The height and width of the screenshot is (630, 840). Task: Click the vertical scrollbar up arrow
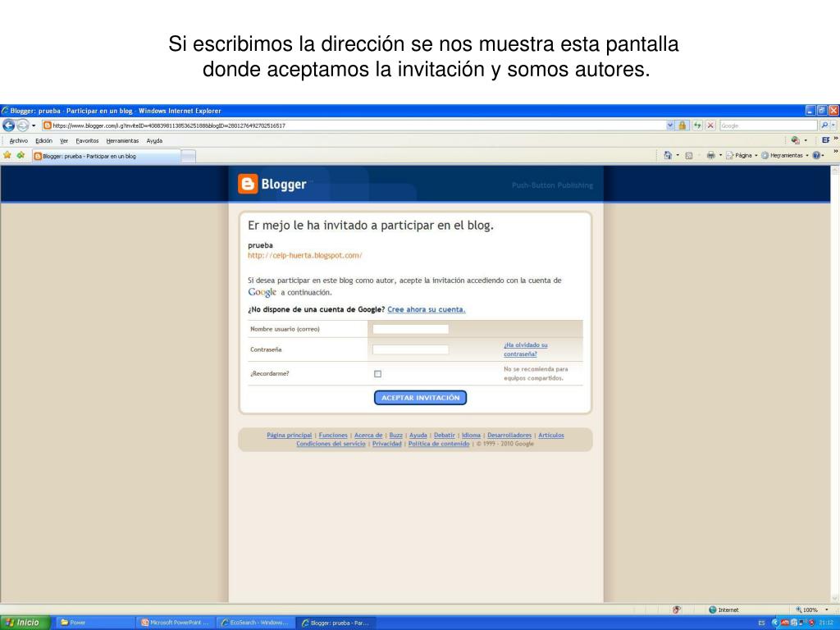pyautogui.click(x=834, y=171)
